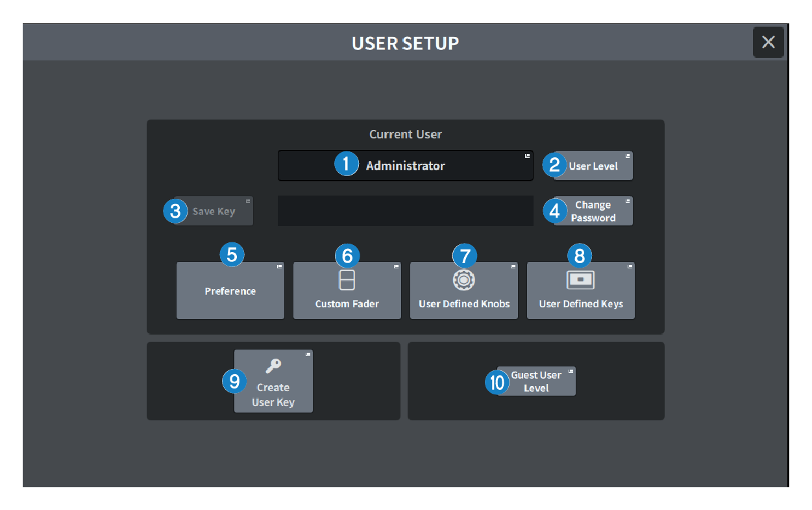Open the User Level settings
Image resolution: width=812 pixels, height=510 pixels.
click(x=593, y=166)
